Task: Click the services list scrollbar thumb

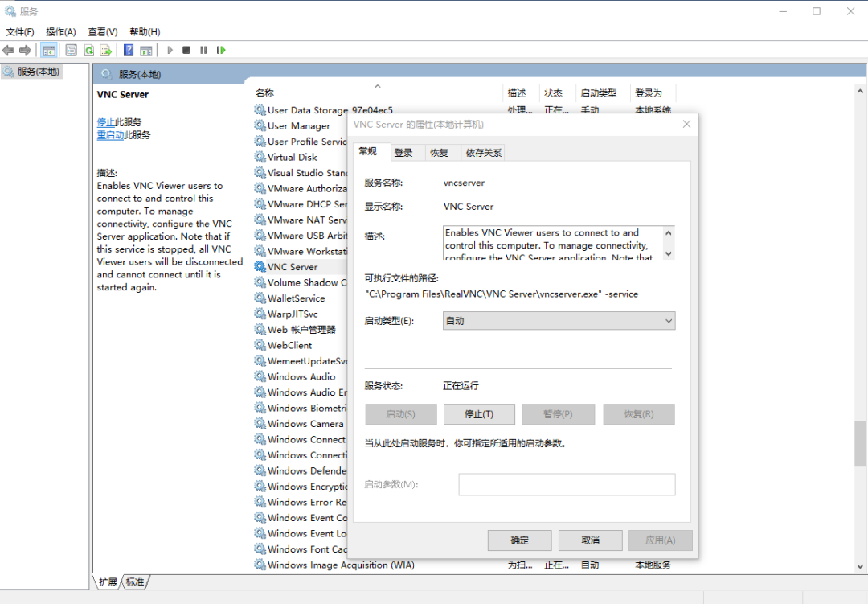Action: tap(860, 444)
